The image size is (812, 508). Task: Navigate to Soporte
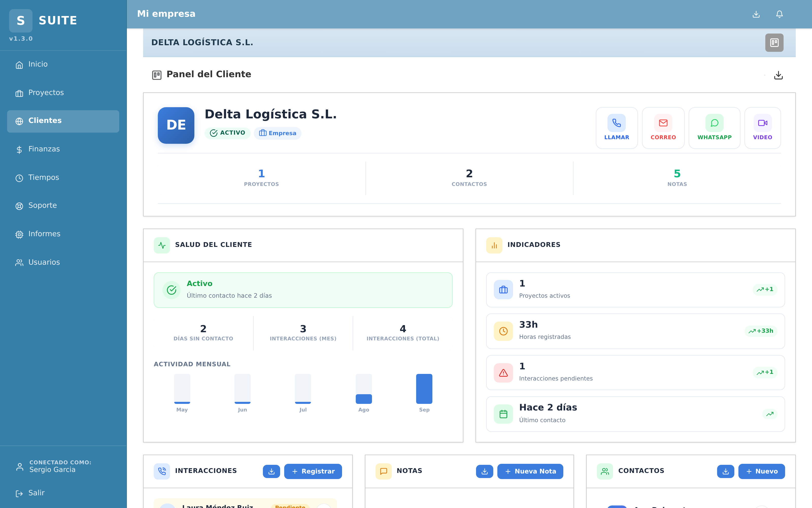point(63,206)
